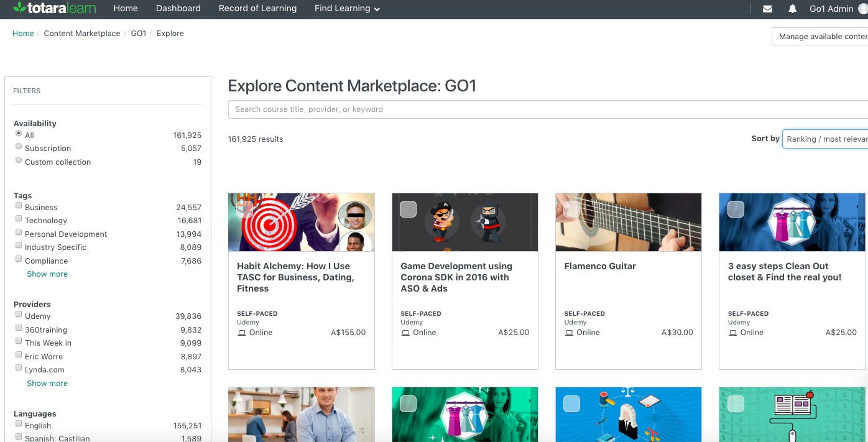The image size is (868, 442).
Task: Select the Game Development course checkbox
Action: 408,209
